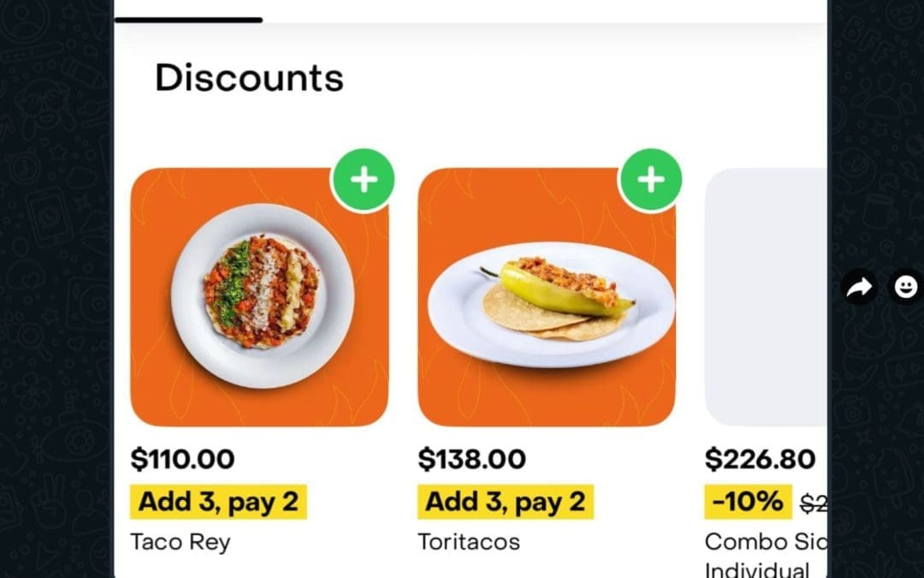Open the Taco Rey dish photo
The image size is (924, 578).
pos(259,297)
